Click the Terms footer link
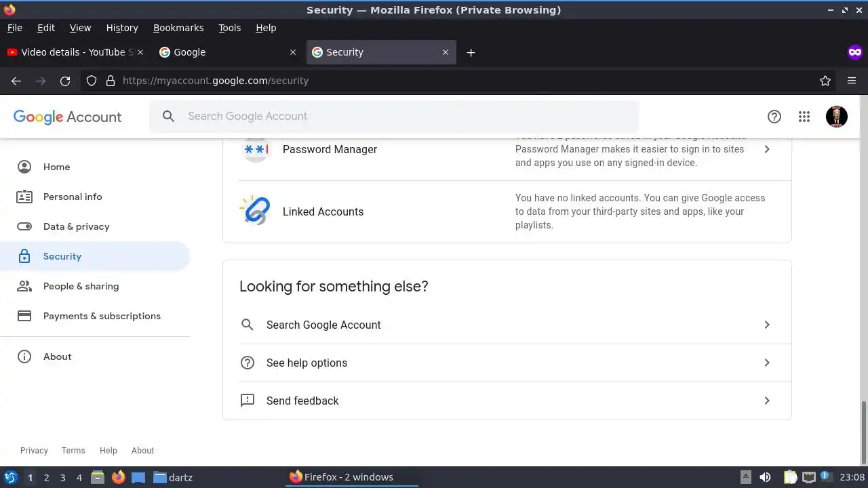868x488 pixels. (x=73, y=450)
